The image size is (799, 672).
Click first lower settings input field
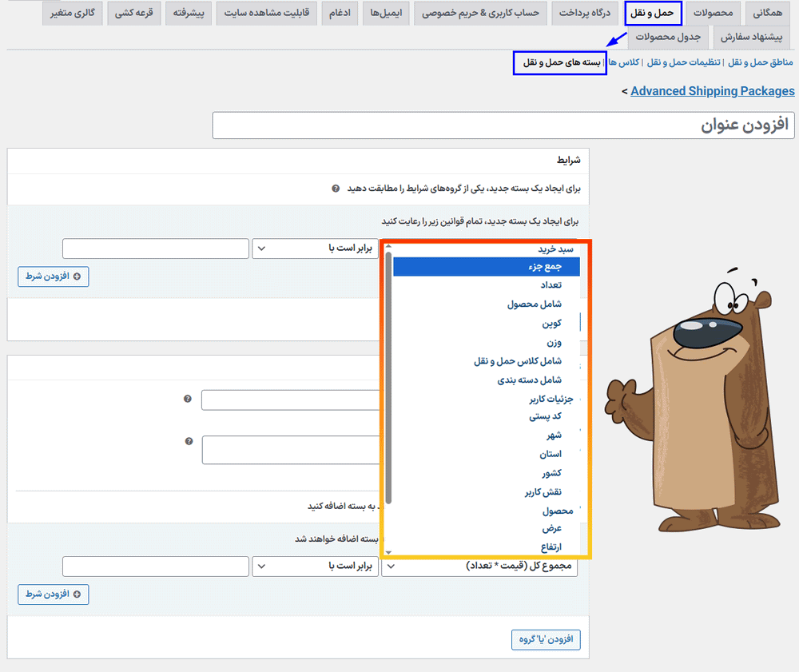point(291,400)
